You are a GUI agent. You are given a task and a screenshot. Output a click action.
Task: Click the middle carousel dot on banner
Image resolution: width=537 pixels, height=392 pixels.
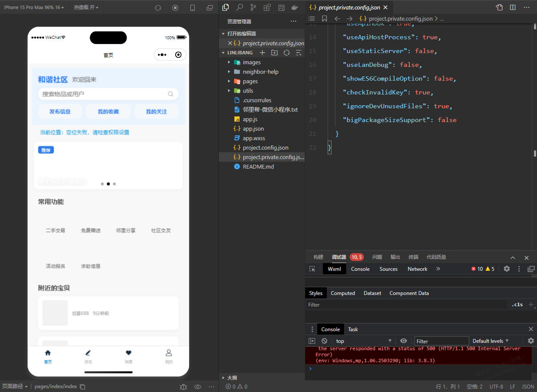click(x=108, y=184)
